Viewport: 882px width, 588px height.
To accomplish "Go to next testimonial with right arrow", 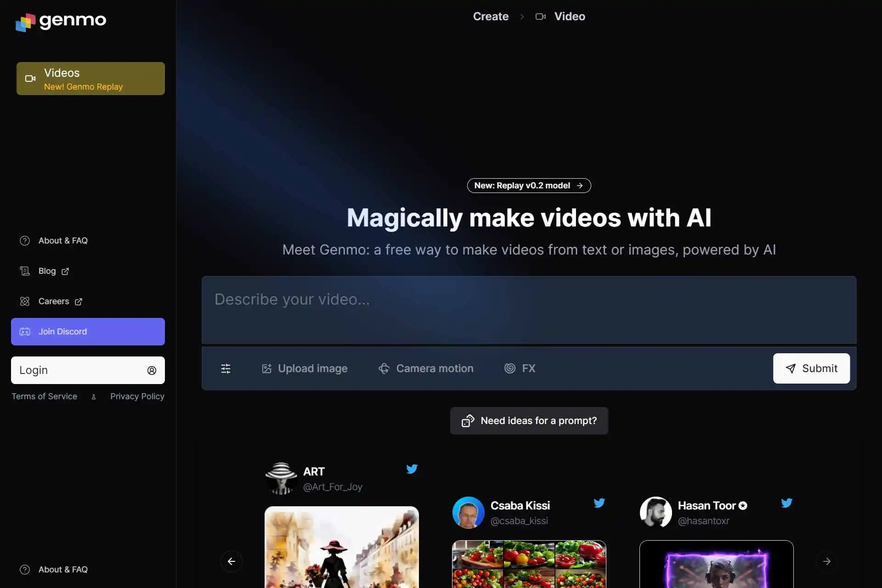I will pyautogui.click(x=826, y=561).
